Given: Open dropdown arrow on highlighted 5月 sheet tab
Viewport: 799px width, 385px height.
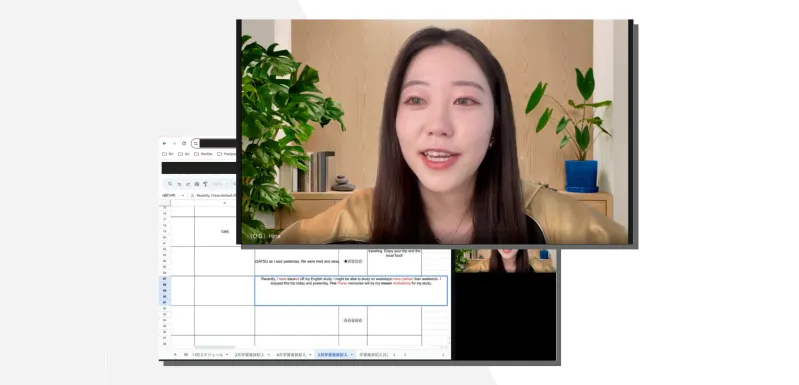Looking at the screenshot, I should 352,354.
